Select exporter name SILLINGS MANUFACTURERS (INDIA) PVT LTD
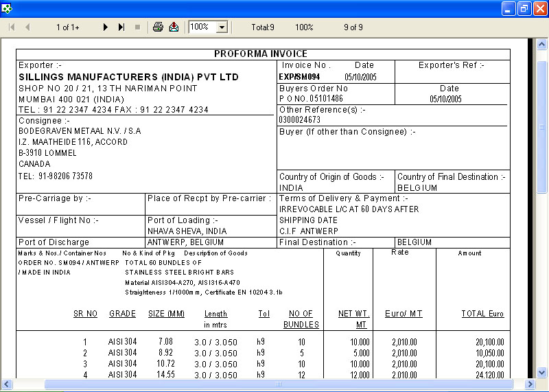The image size is (549, 392). [x=128, y=77]
